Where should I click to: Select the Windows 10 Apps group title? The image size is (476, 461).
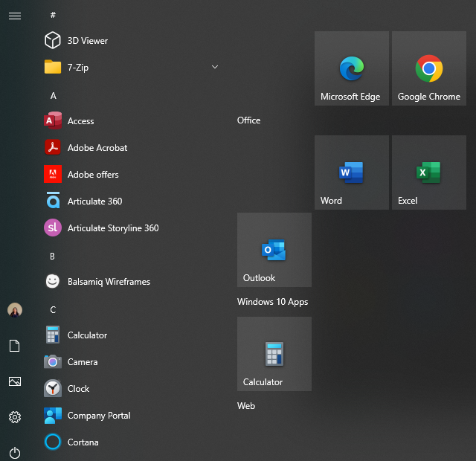tap(273, 302)
